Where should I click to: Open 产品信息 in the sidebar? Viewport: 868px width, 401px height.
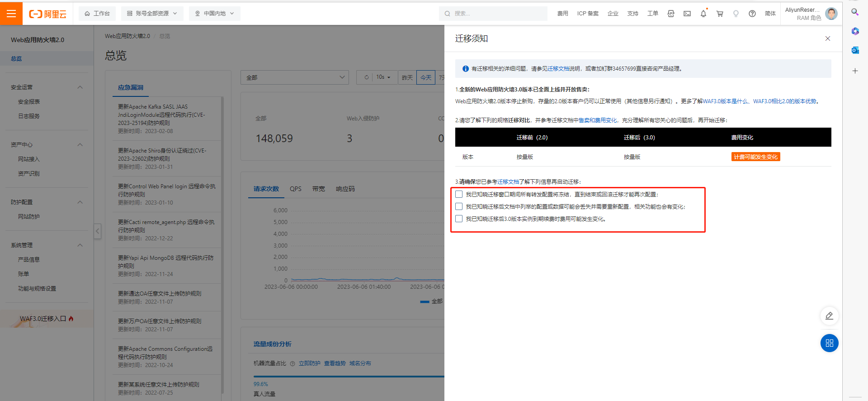pyautogui.click(x=29, y=260)
